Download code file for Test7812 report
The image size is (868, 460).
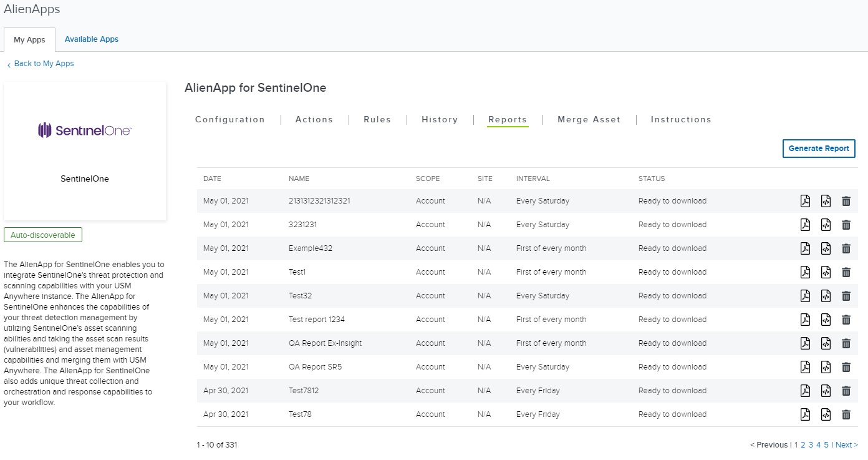pos(826,391)
